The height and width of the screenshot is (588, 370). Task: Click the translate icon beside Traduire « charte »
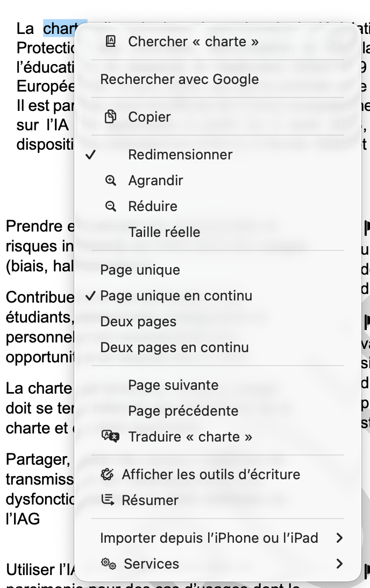pos(110,437)
